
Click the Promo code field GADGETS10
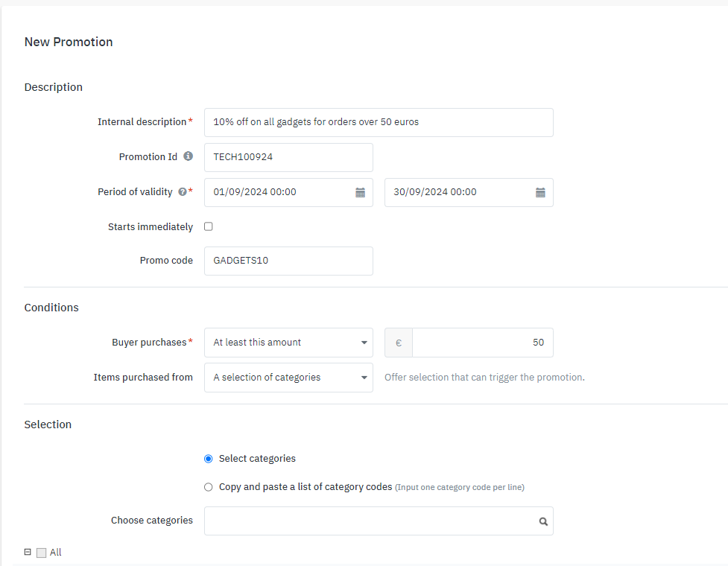click(288, 261)
